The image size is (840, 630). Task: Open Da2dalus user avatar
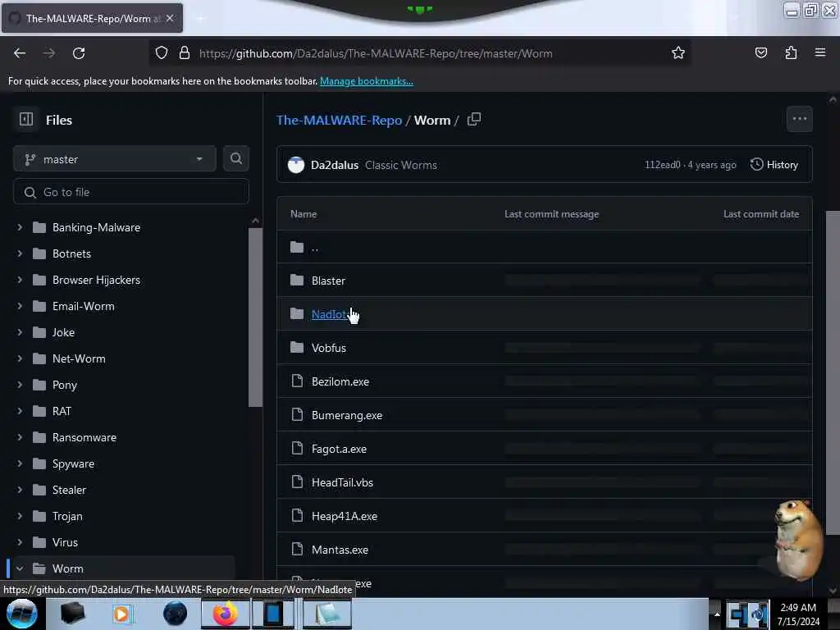tap(295, 165)
